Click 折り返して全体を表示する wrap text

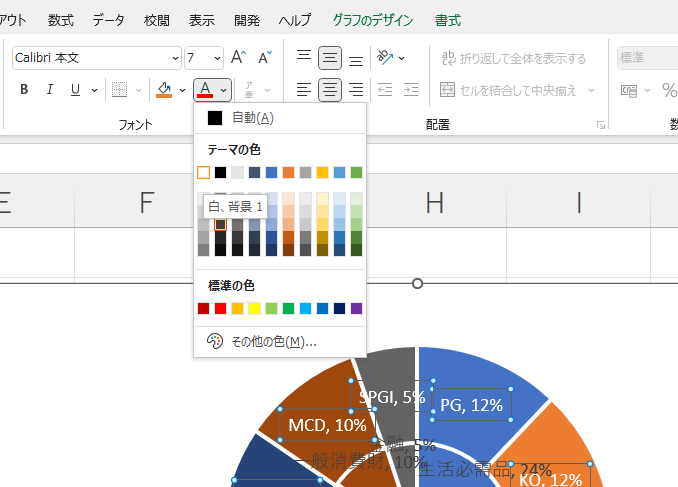click(514, 58)
